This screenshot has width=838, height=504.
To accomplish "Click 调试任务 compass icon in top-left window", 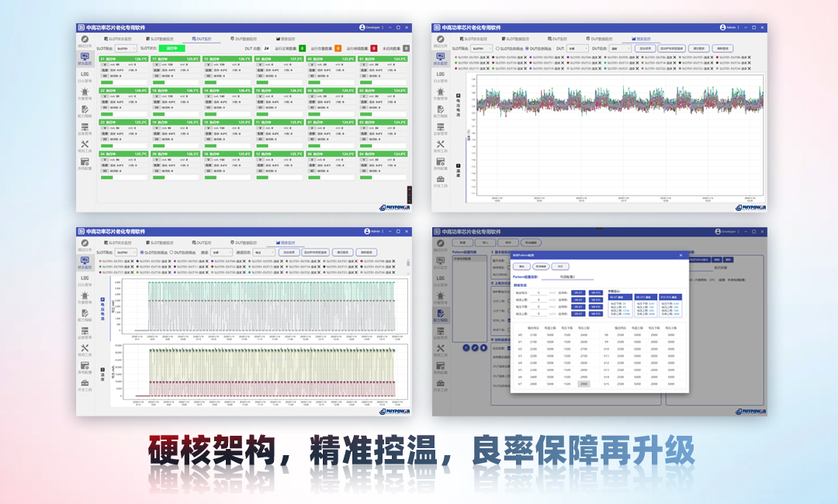I will click(x=85, y=40).
